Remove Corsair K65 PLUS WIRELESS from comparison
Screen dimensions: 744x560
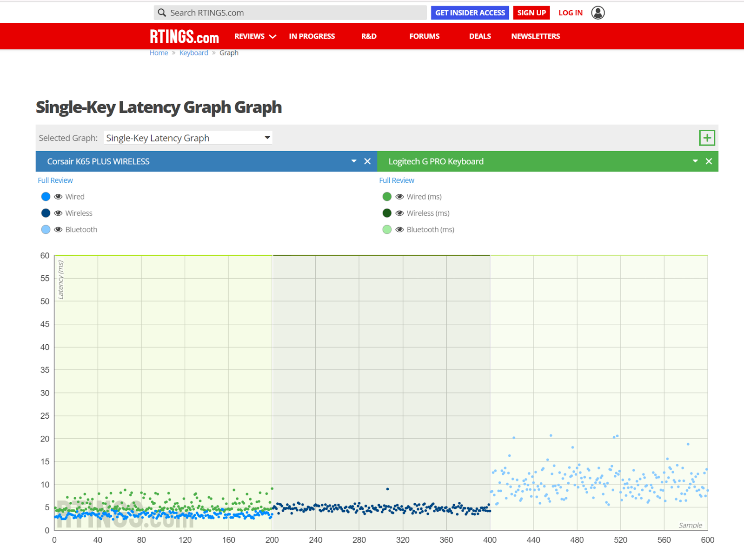(x=367, y=161)
